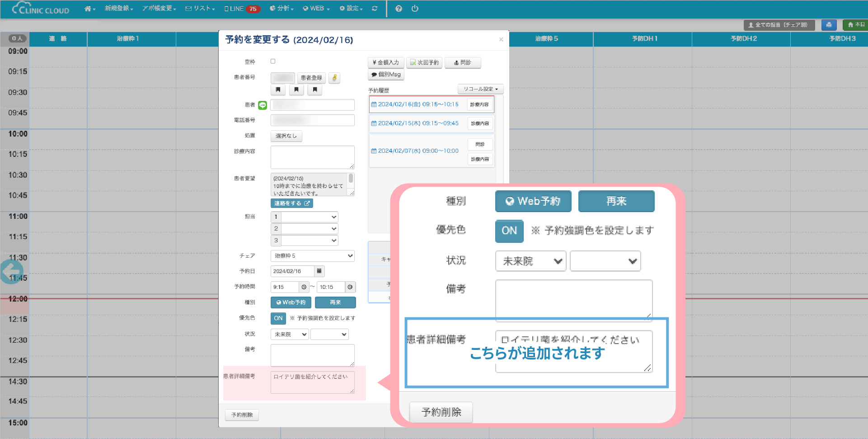
Task: Toggle the 再来 type button
Action: coord(335,302)
